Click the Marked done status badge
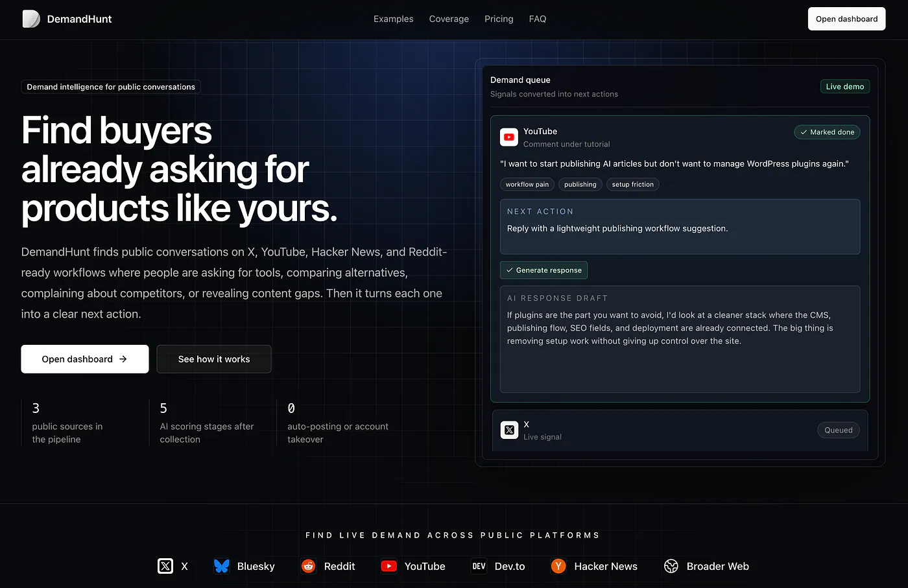Screen dimensions: 908x588 pos(827,132)
